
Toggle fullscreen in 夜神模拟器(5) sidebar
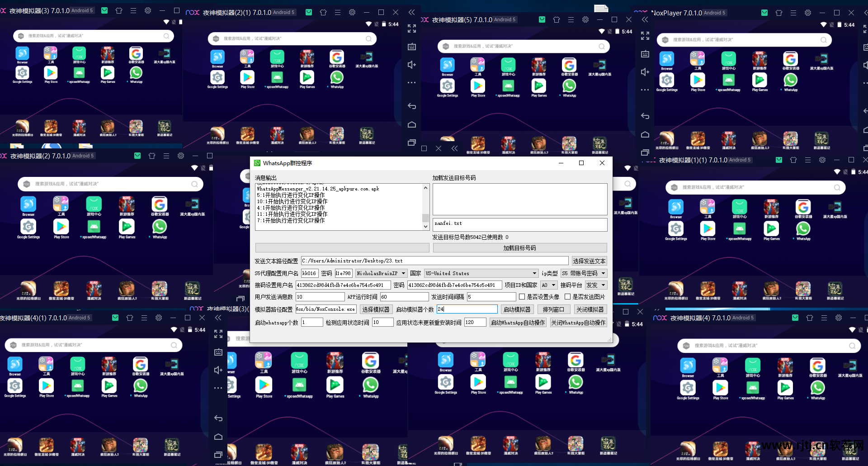[645, 36]
